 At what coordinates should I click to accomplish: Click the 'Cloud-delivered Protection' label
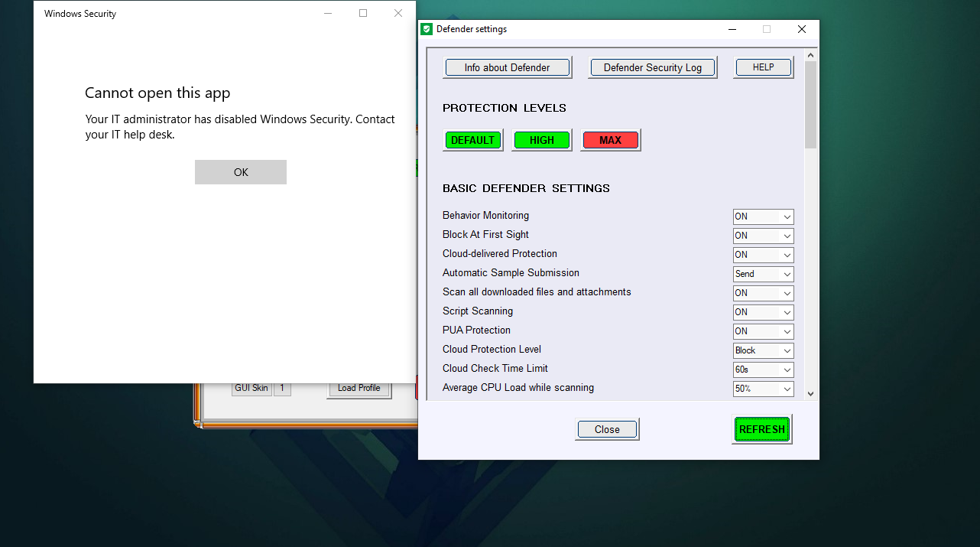tap(500, 254)
